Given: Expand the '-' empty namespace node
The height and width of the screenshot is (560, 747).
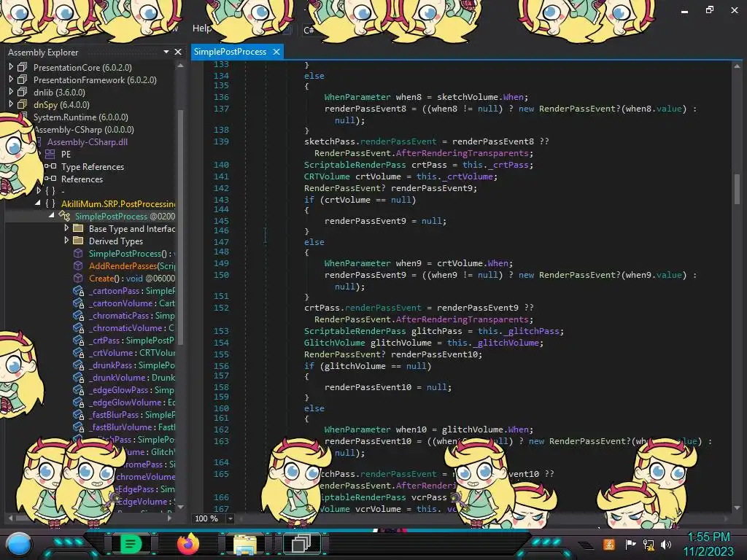Looking at the screenshot, I should (39, 190).
